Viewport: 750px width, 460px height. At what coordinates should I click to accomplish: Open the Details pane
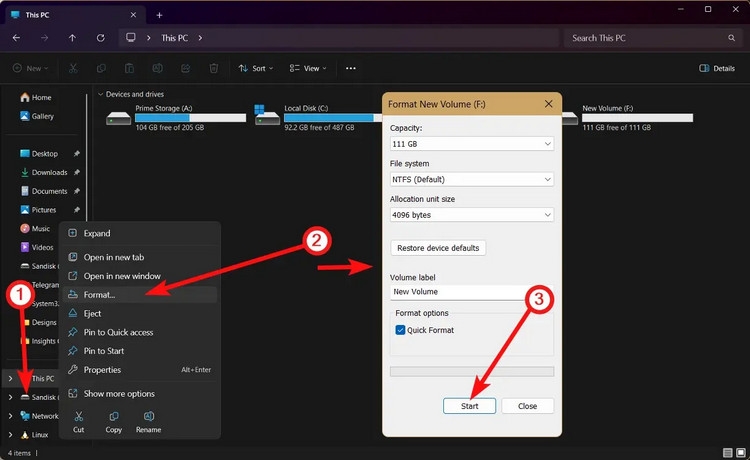[717, 68]
